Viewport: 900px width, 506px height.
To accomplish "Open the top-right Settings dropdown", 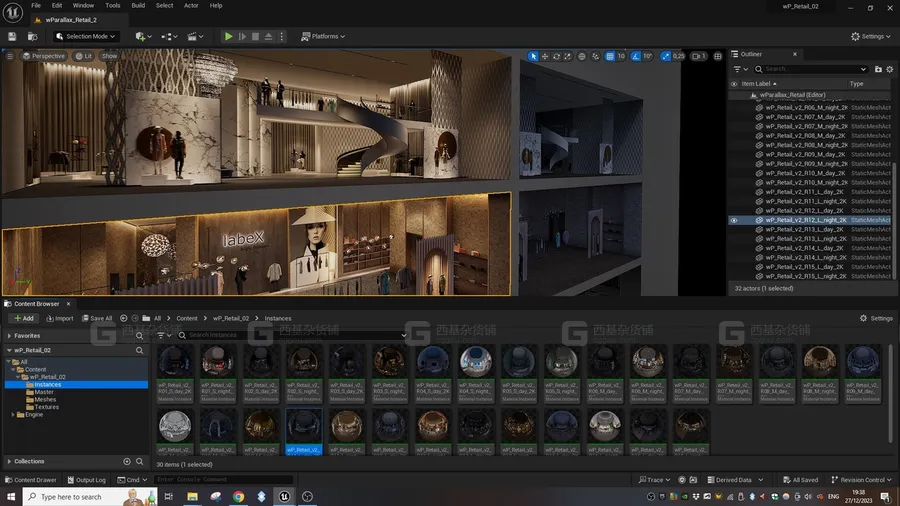I will 871,36.
